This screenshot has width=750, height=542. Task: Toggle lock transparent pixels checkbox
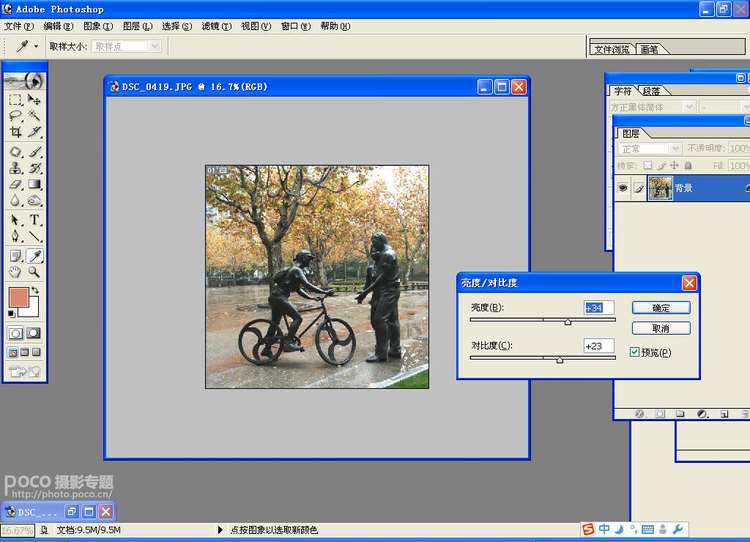pos(647,165)
